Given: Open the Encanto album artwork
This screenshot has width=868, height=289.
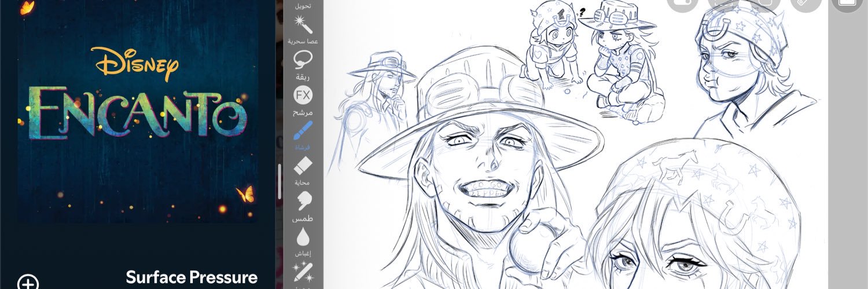Looking at the screenshot, I should coord(138,110).
